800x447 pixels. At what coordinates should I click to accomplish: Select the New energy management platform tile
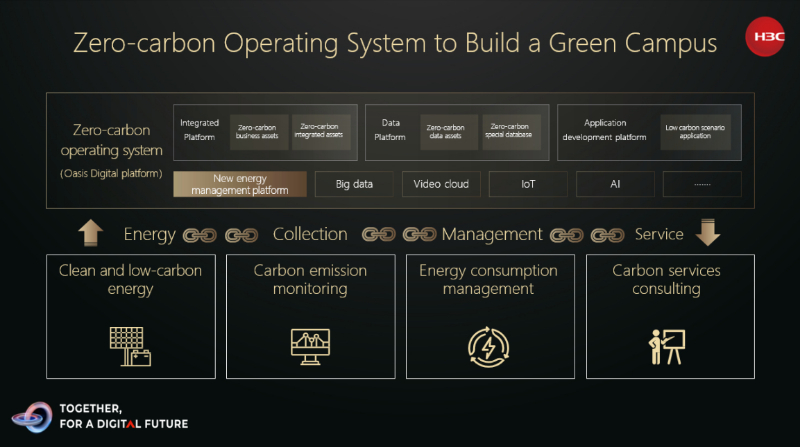click(239, 184)
